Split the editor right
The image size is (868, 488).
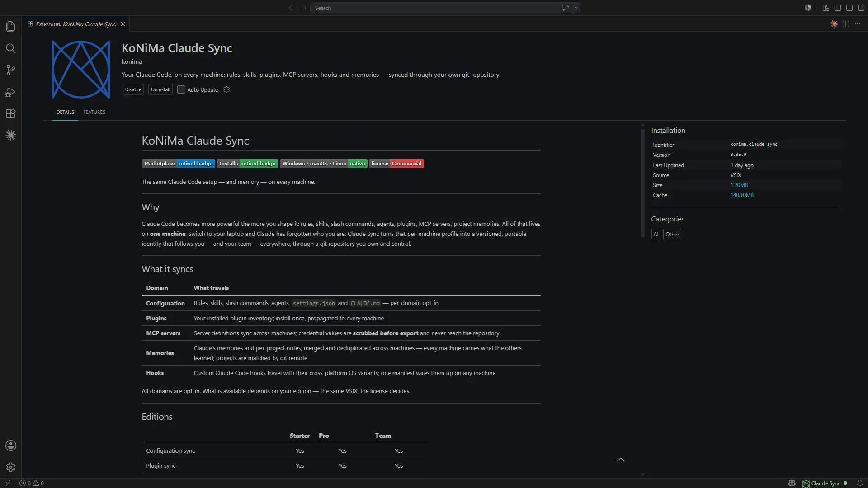coord(846,24)
